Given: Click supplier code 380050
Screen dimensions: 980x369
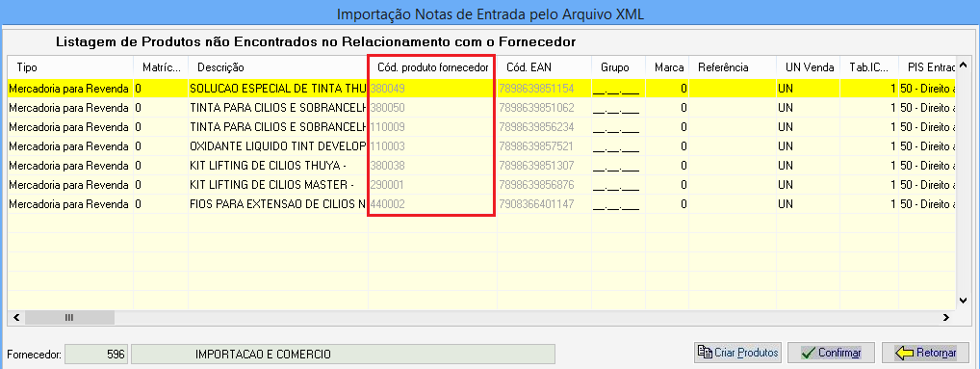Looking at the screenshot, I should tap(388, 108).
